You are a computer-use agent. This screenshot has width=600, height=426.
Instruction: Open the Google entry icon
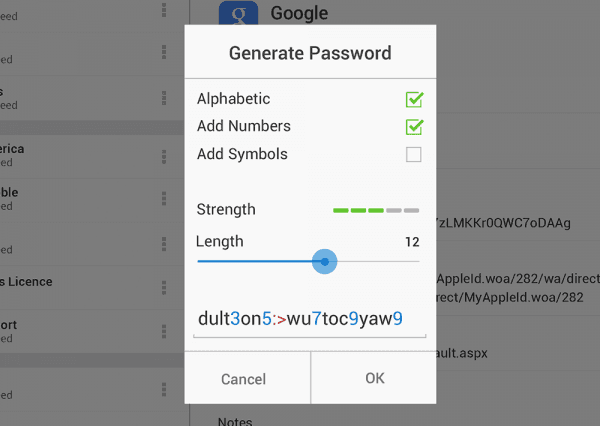point(238,13)
